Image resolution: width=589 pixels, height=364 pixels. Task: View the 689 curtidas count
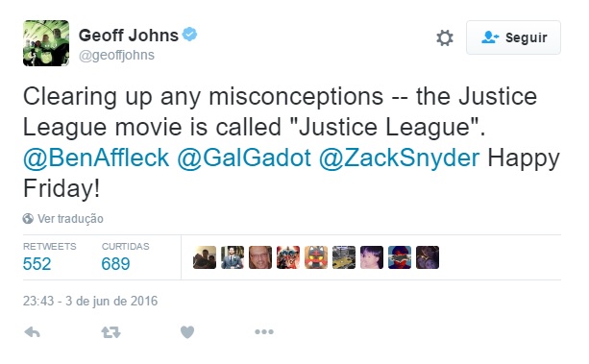pyautogui.click(x=115, y=264)
